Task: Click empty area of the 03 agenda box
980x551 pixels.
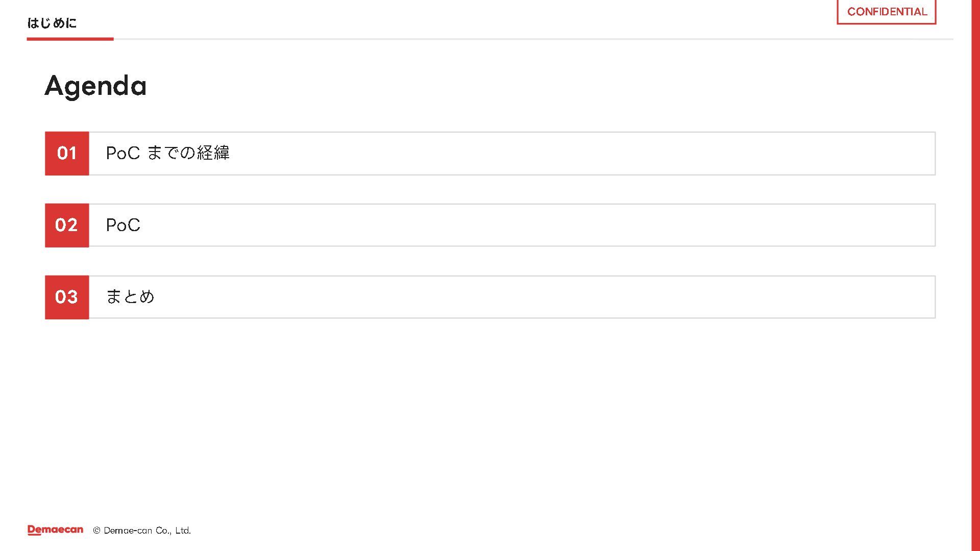Action: (x=612, y=297)
